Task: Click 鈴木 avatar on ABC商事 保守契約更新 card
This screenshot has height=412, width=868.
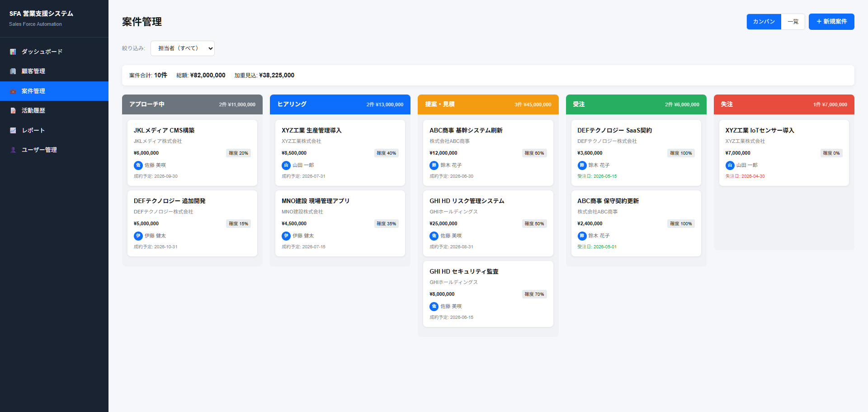Action: pos(582,236)
